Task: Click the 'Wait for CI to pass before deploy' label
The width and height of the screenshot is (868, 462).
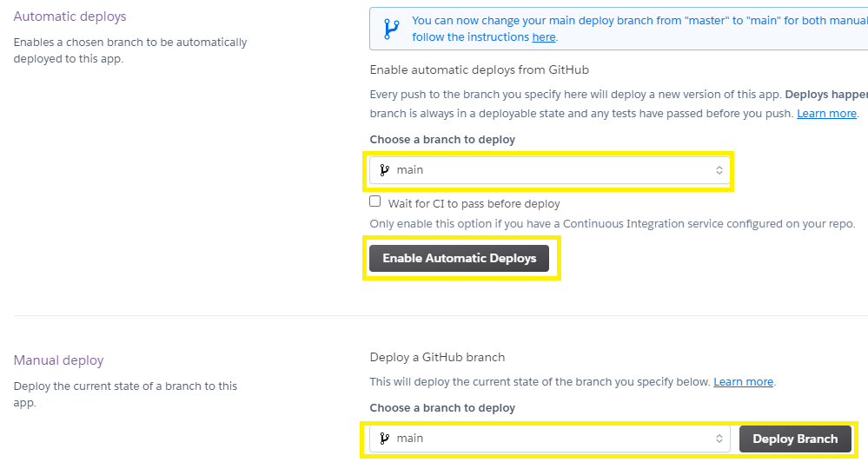Action: coord(474,203)
